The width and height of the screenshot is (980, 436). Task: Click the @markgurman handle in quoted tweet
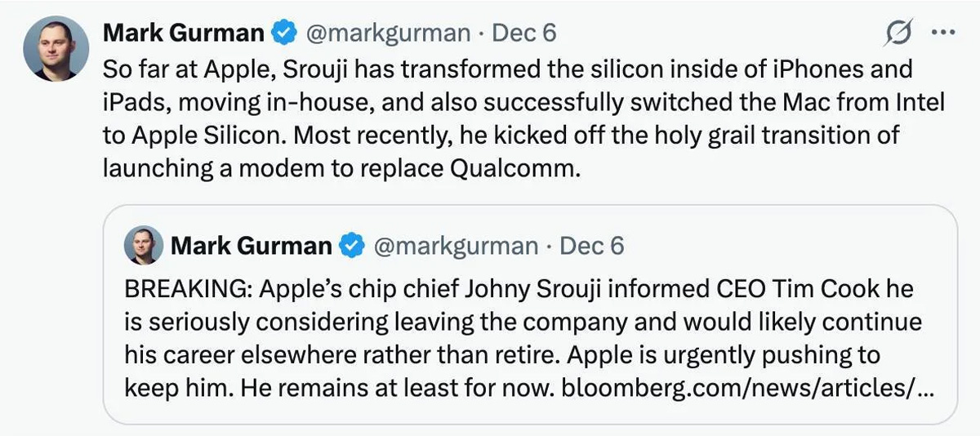point(456,245)
